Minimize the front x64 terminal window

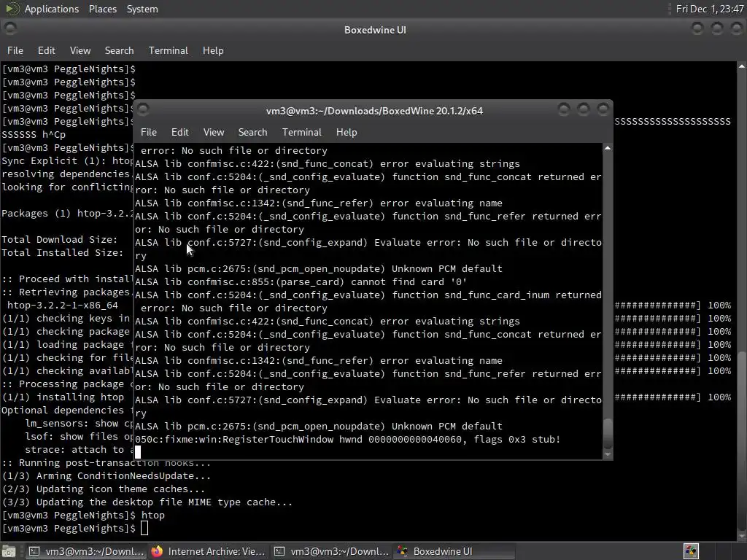coord(564,110)
